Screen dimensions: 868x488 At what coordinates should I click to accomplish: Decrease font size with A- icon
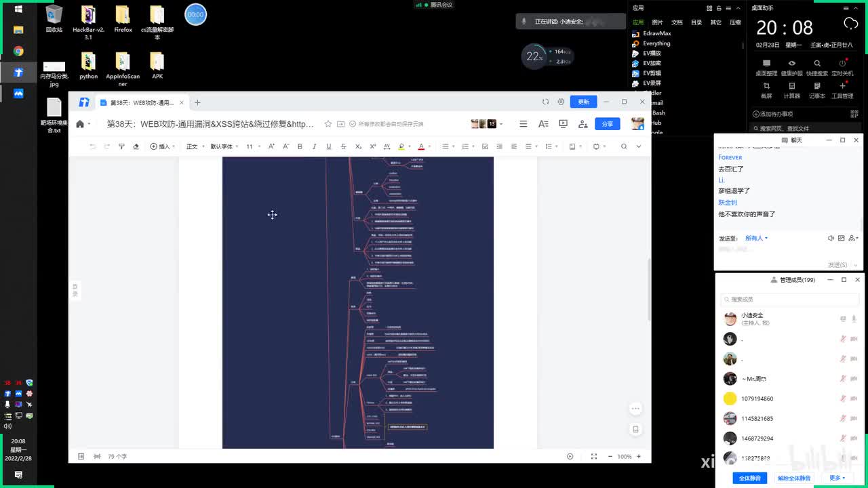pyautogui.click(x=285, y=146)
